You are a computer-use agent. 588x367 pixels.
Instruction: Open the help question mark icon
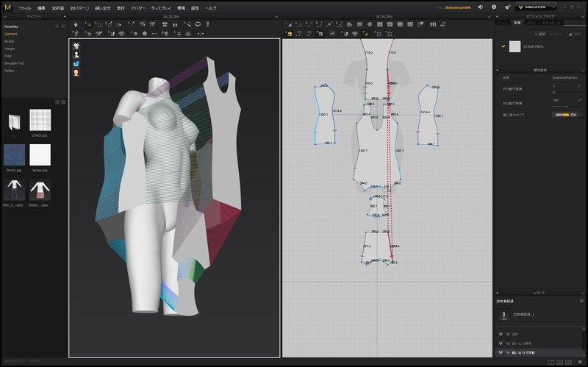point(494,7)
